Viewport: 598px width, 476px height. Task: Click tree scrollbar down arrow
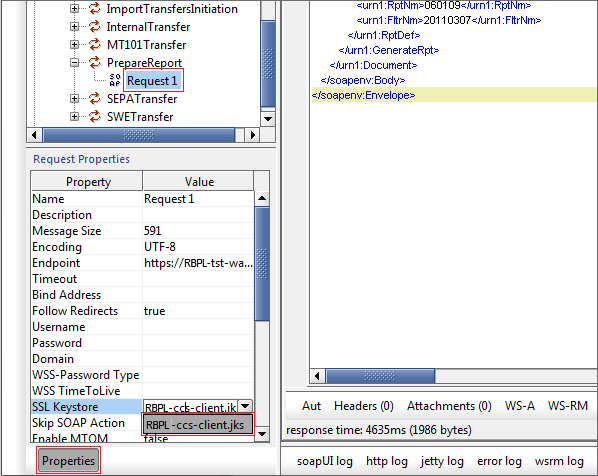coord(268,119)
